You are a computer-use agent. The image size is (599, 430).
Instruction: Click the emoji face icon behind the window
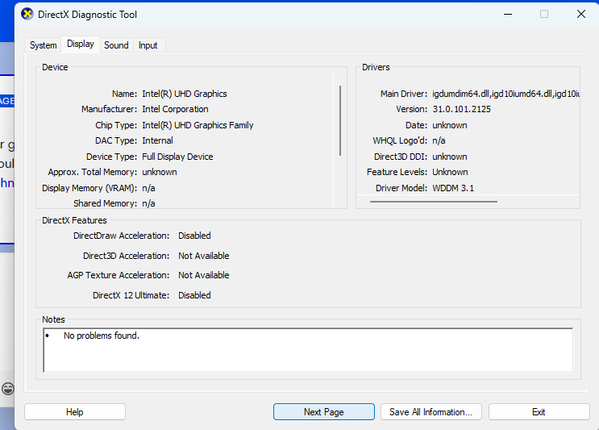[x=8, y=389]
